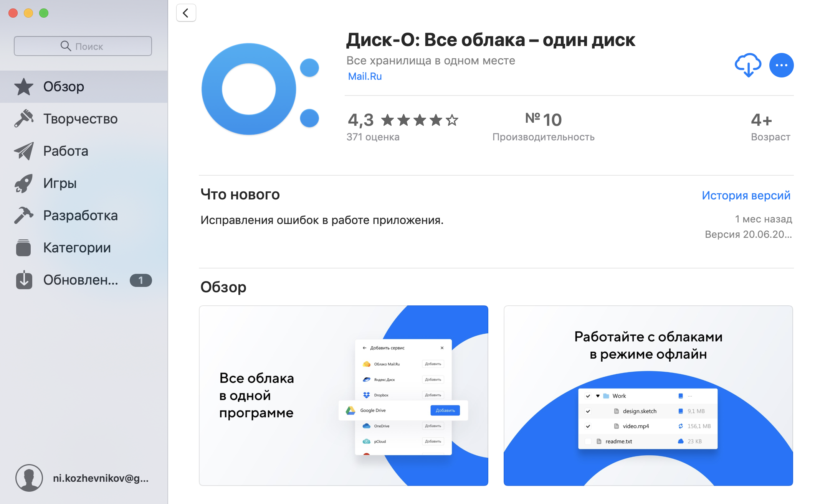Click the hammer icon for Разработка
Image resolution: width=820 pixels, height=504 pixels.
coord(24,215)
